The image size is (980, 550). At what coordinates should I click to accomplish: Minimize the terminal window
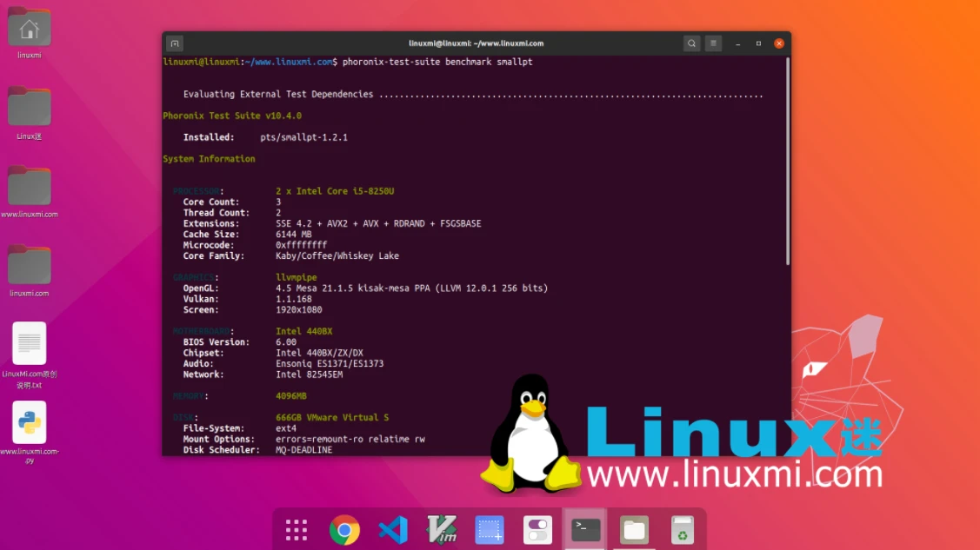(738, 43)
